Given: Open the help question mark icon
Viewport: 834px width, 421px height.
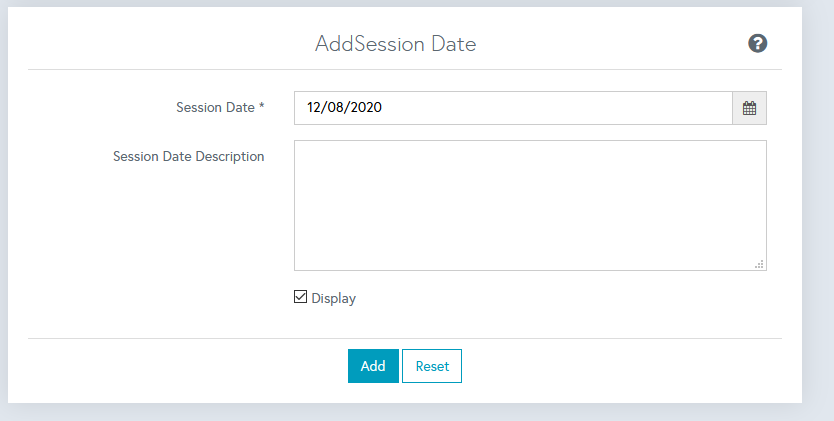Looking at the screenshot, I should (757, 43).
